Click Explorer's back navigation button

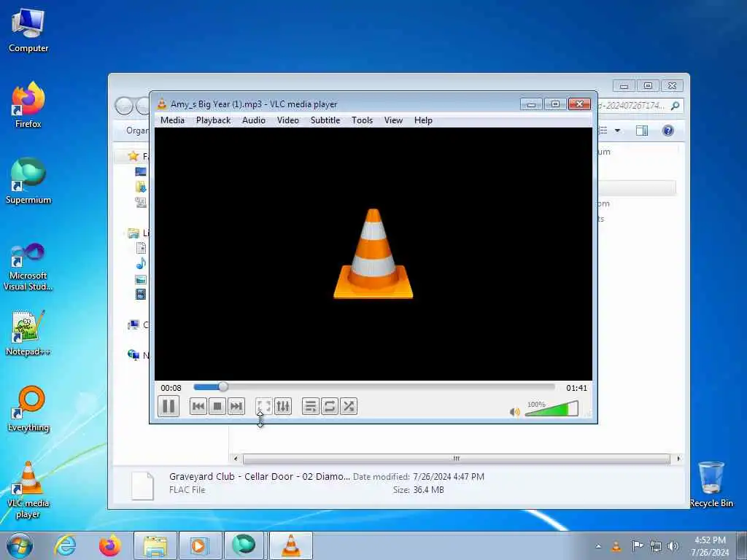click(x=124, y=106)
